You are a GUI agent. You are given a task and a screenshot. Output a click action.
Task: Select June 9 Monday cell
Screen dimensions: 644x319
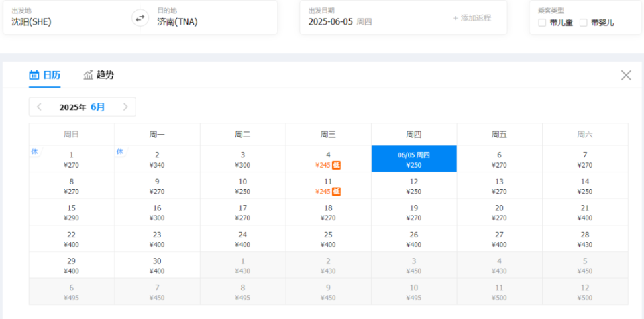pyautogui.click(x=157, y=186)
